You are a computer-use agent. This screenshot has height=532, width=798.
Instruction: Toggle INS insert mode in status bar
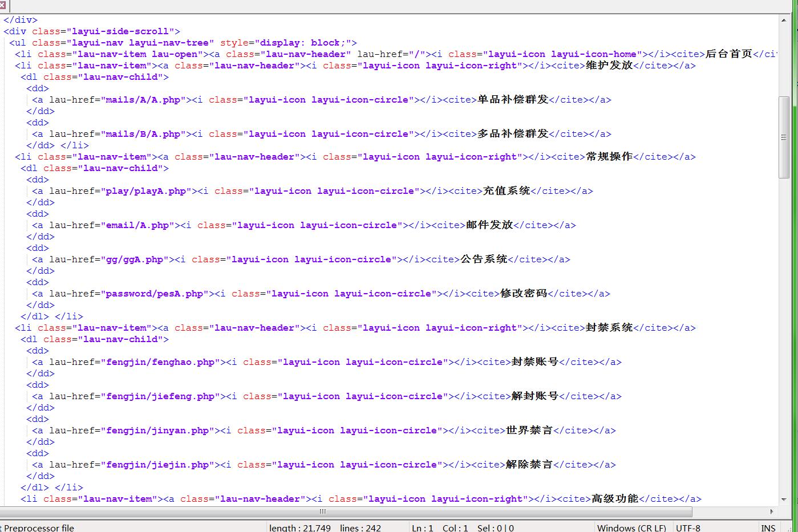tap(768, 527)
